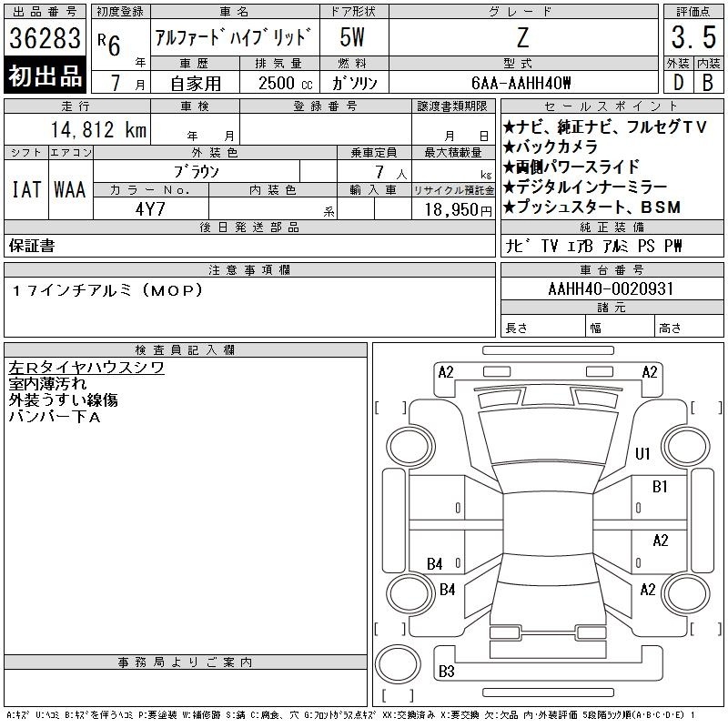
Task: Click the 保証書 entry
Action: tap(32, 246)
